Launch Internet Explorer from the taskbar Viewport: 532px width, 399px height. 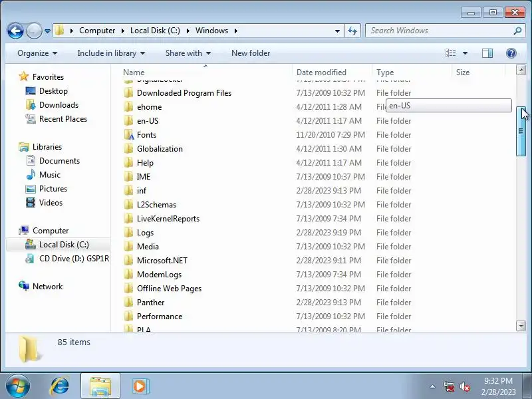(x=60, y=386)
